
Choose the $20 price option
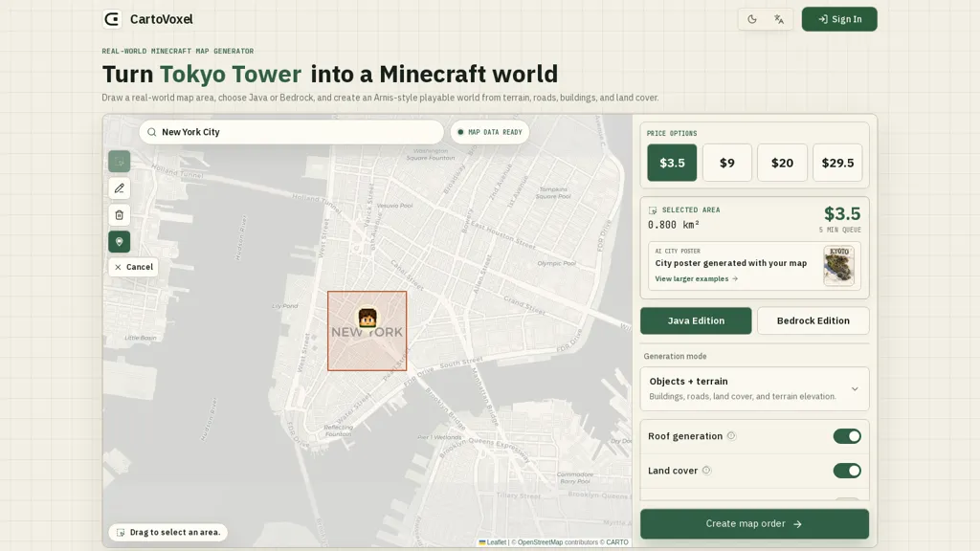click(x=782, y=163)
